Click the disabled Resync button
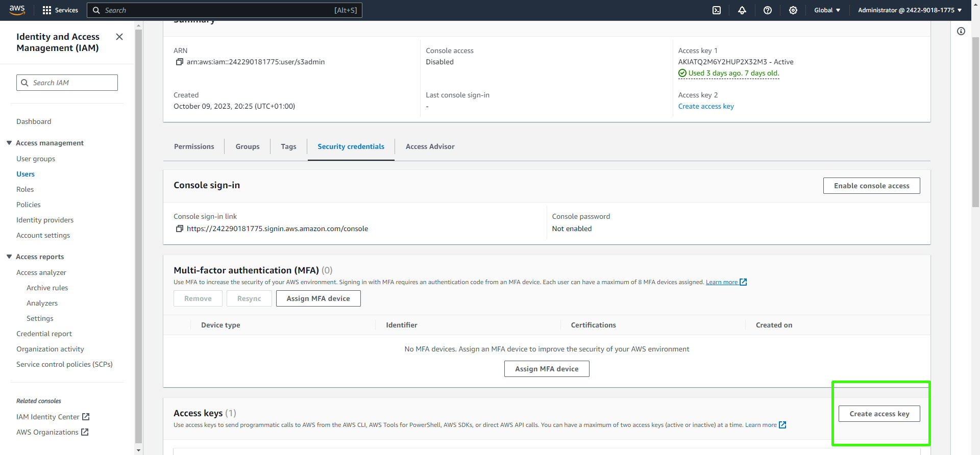980x455 pixels. click(249, 298)
